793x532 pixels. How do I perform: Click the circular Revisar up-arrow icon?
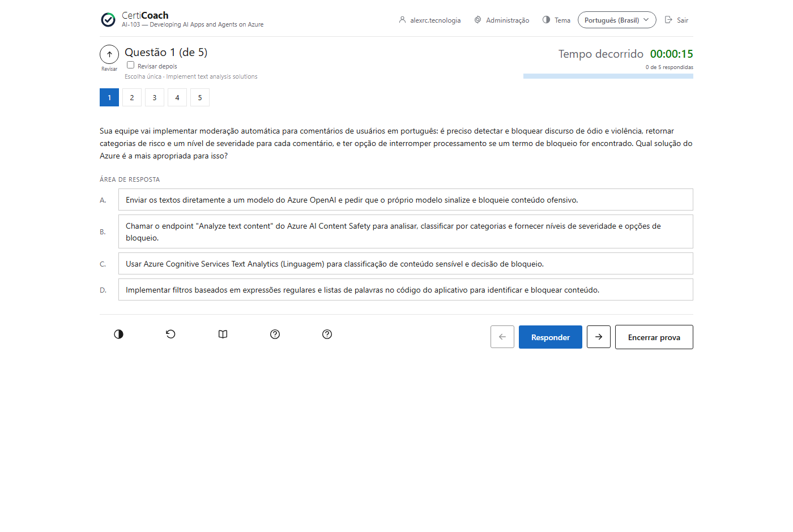coord(109,54)
